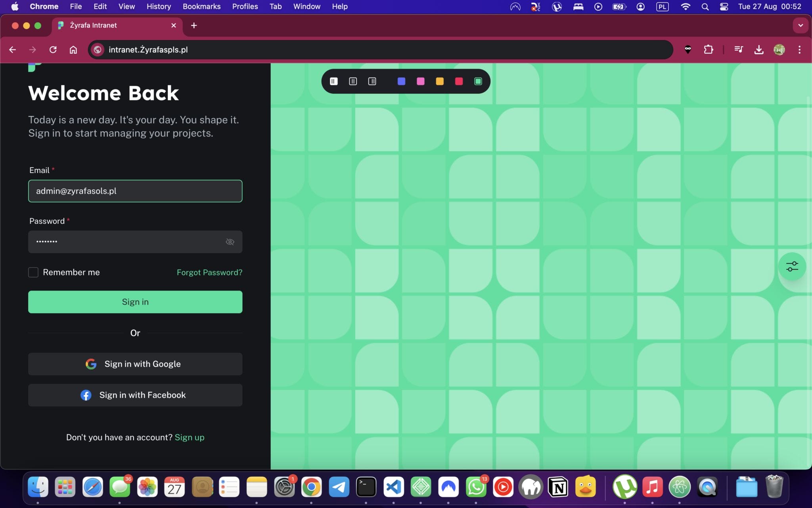Open the View menu
Image resolution: width=812 pixels, height=508 pixels.
(126, 6)
